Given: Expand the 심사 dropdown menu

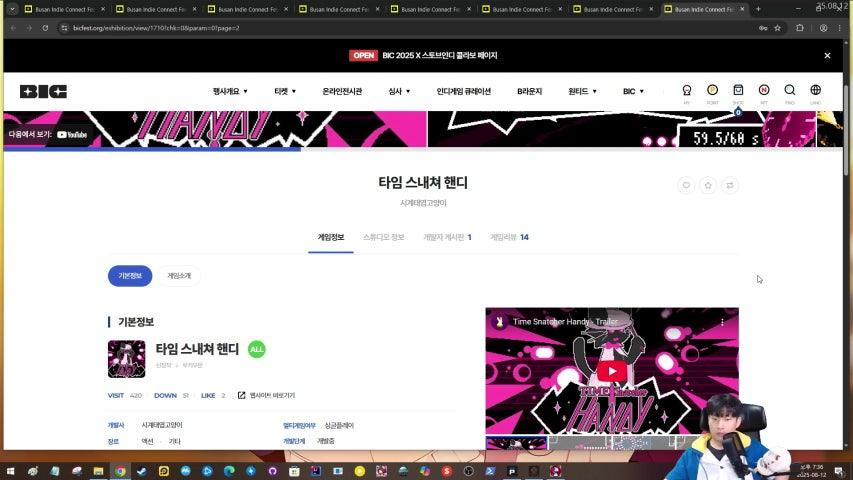Looking at the screenshot, I should pyautogui.click(x=399, y=91).
